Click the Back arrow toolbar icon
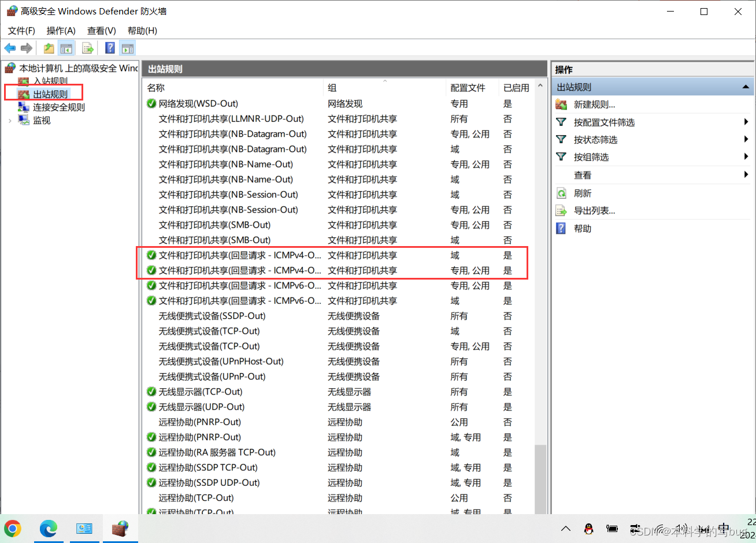Screen dimensions: 756x543 [10, 49]
